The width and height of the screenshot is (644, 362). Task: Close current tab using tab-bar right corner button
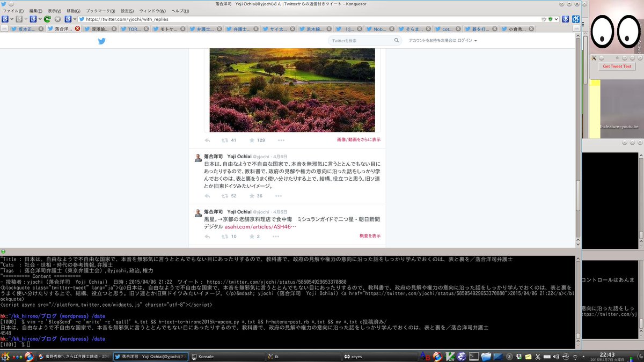[x=576, y=28]
